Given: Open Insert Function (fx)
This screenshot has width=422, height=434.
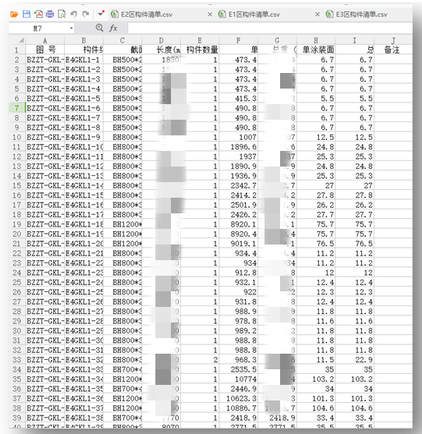Looking at the screenshot, I should [x=113, y=28].
